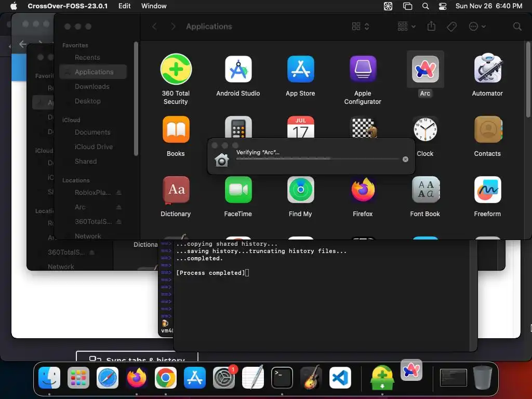This screenshot has width=532, height=399.
Task: Select the Android Studio app icon
Action: (238, 69)
